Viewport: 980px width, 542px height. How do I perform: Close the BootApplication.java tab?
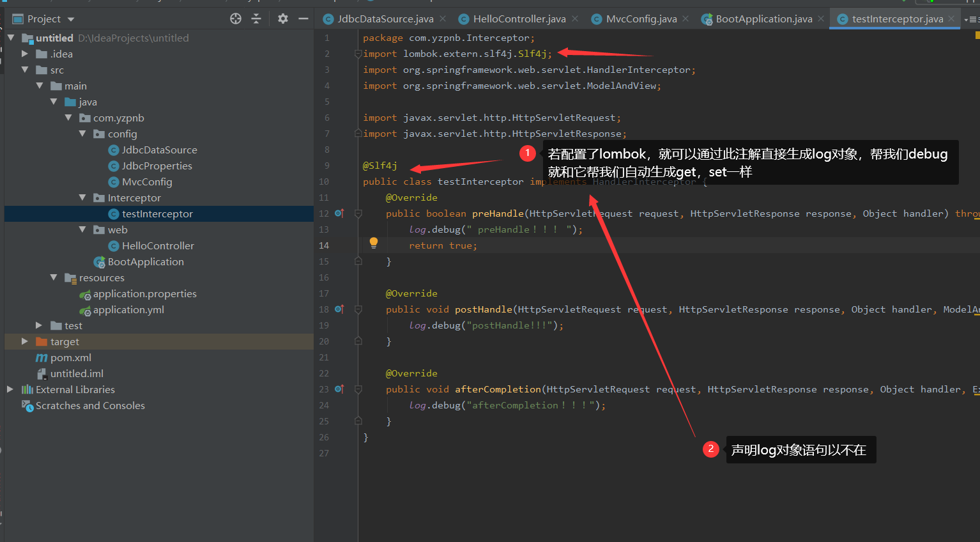821,19
